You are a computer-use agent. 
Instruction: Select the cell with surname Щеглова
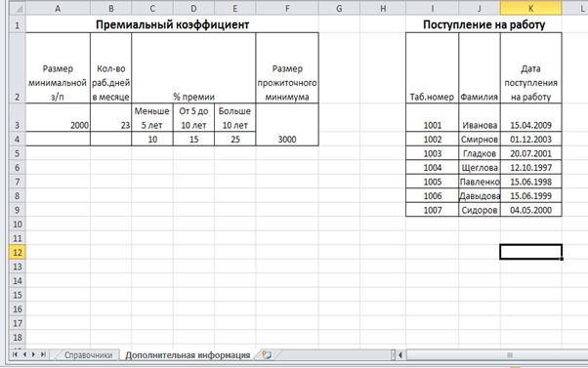[480, 168]
